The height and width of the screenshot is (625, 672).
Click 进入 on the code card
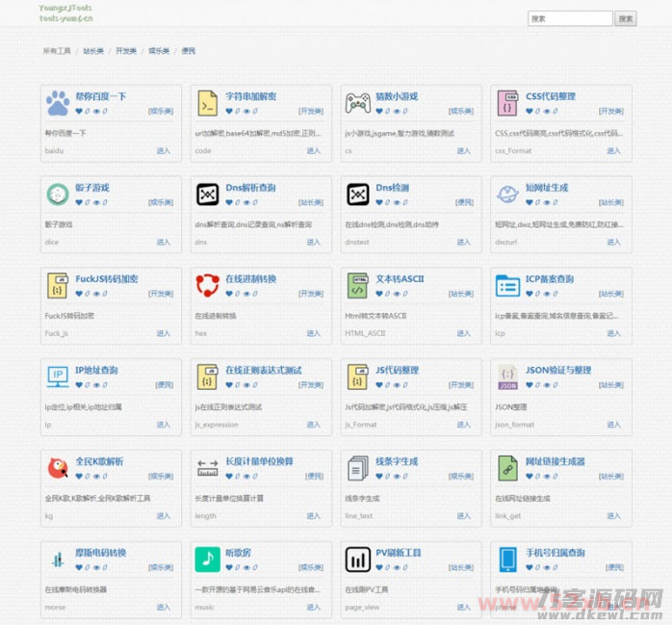tap(313, 151)
